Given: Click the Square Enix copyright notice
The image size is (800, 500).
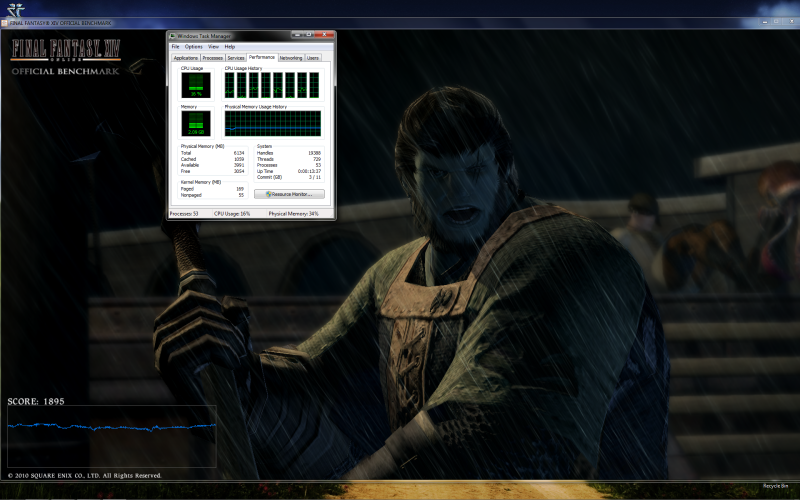Looking at the screenshot, I should pos(85,476).
